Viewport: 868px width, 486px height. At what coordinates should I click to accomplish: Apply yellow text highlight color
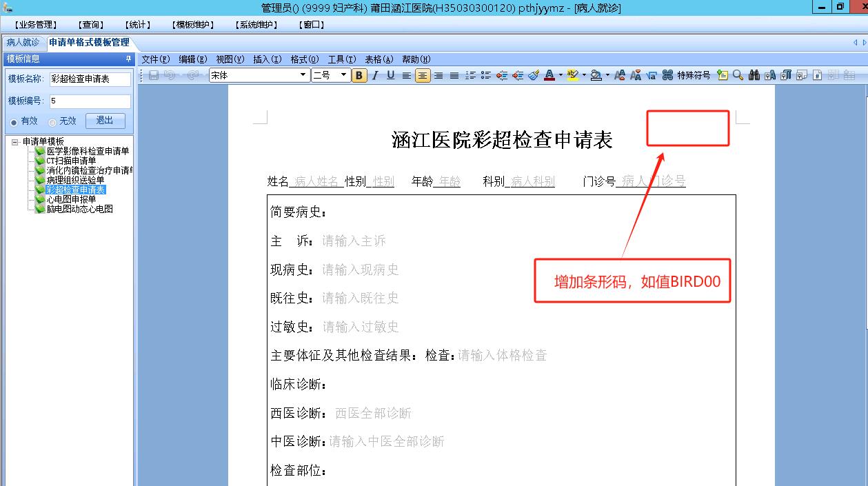(573, 75)
